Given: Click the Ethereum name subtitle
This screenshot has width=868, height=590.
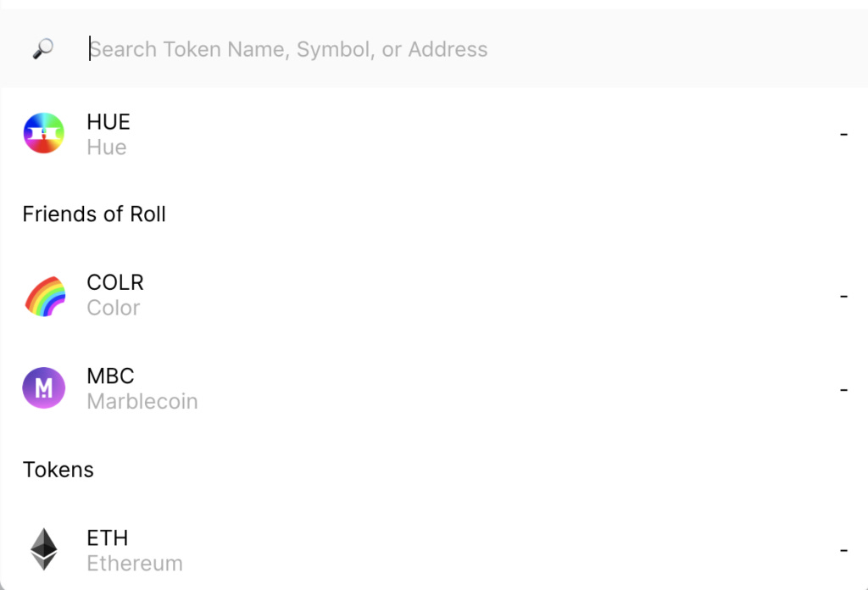Looking at the screenshot, I should pos(134,563).
